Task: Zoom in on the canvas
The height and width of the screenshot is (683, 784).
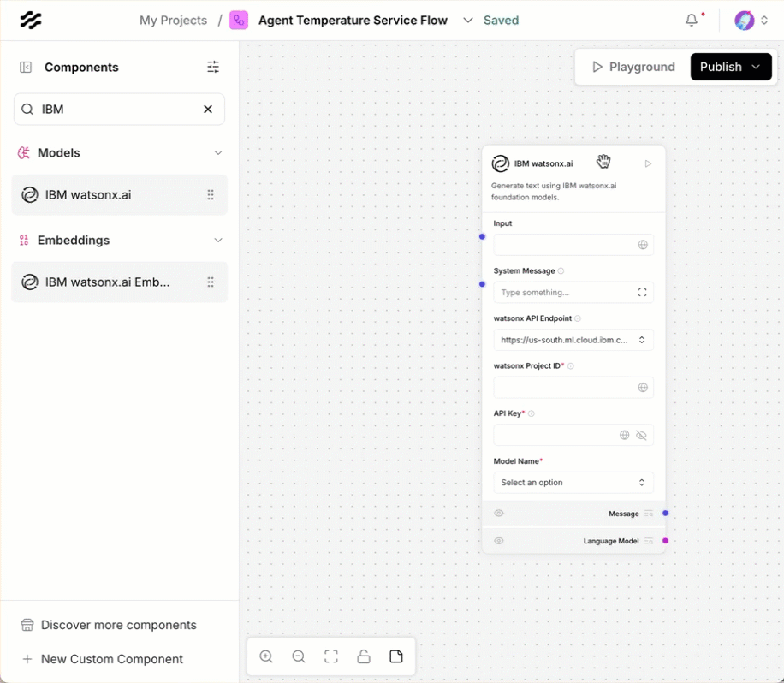Action: [266, 656]
